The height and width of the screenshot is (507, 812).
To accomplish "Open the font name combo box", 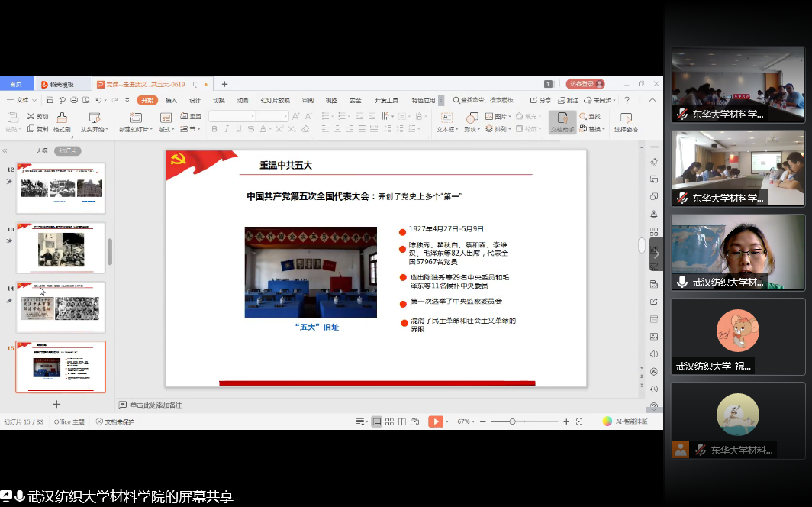I will click(x=232, y=116).
